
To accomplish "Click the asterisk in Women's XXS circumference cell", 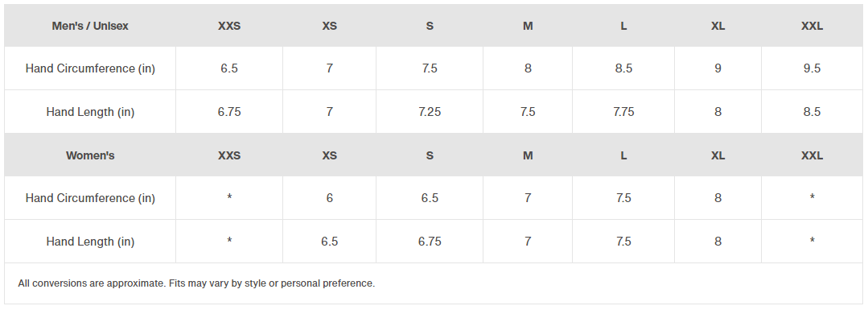I will point(229,197).
